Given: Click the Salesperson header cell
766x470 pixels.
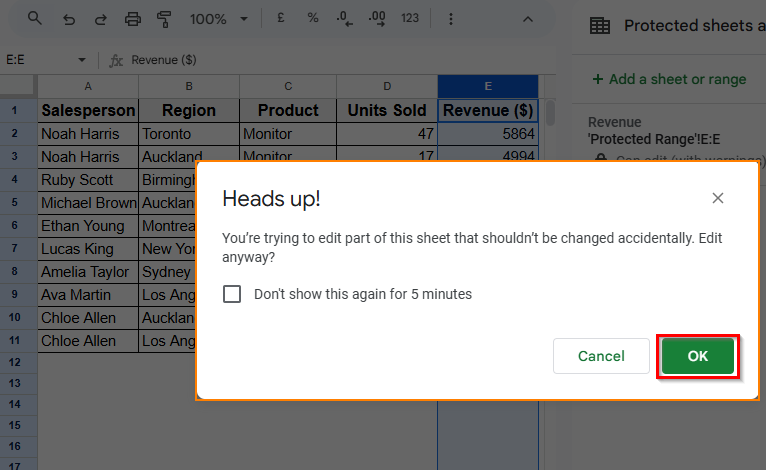Looking at the screenshot, I should point(88,110).
